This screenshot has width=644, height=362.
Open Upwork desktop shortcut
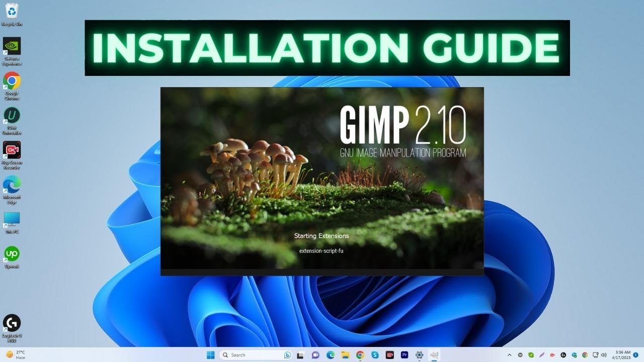click(x=12, y=257)
